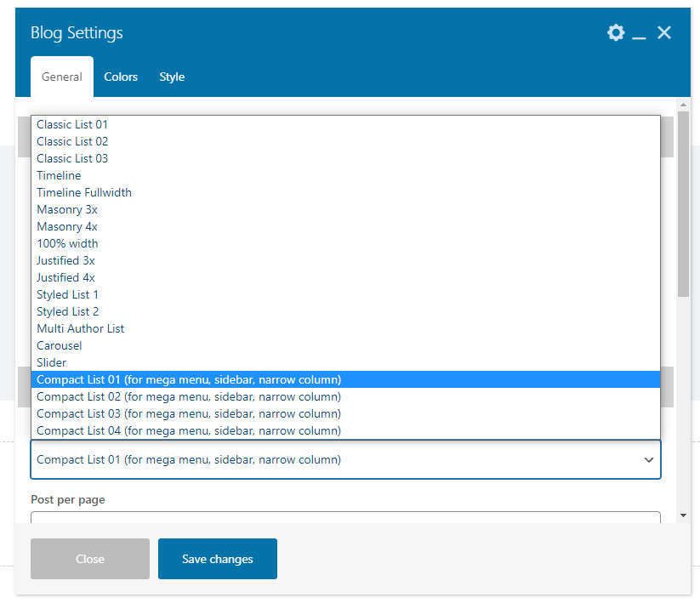Select Timeline Fullwidth from list
The width and height of the screenshot is (700, 609).
(x=84, y=192)
